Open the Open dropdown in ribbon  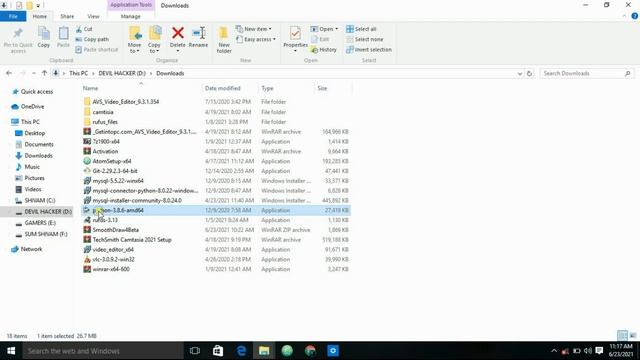[x=324, y=29]
